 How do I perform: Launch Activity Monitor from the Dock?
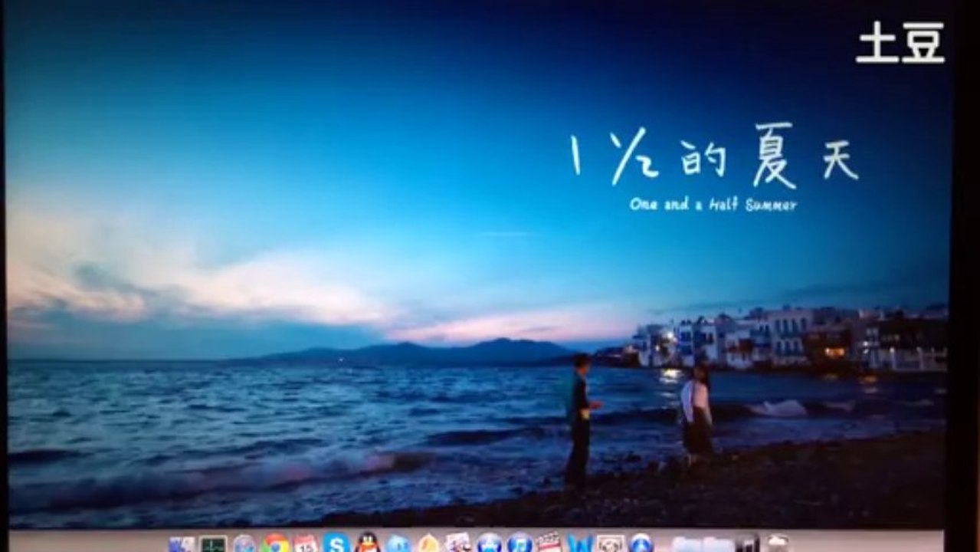tap(213, 544)
